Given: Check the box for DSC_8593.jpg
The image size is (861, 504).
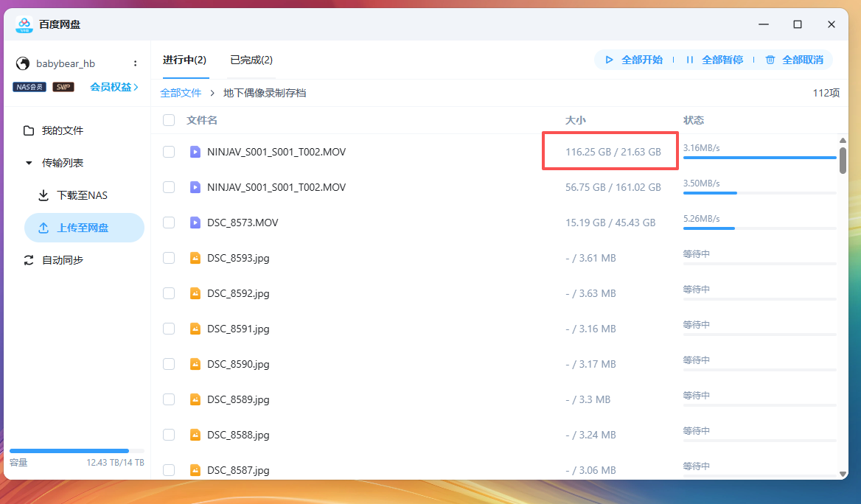Looking at the screenshot, I should [x=169, y=258].
